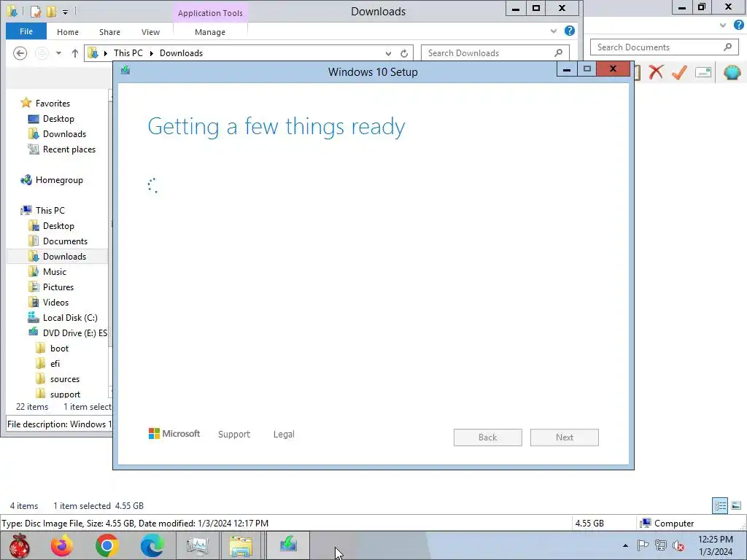Open the View ribbon tab
Screen dimensions: 747x560
click(150, 32)
